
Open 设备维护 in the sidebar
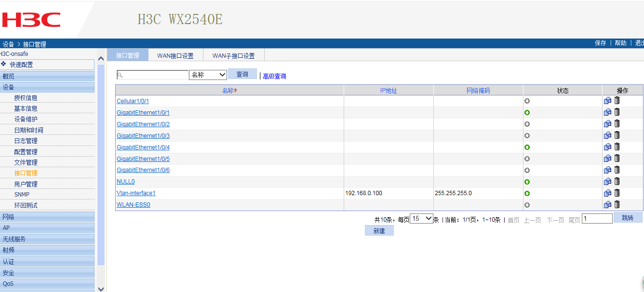click(x=26, y=119)
